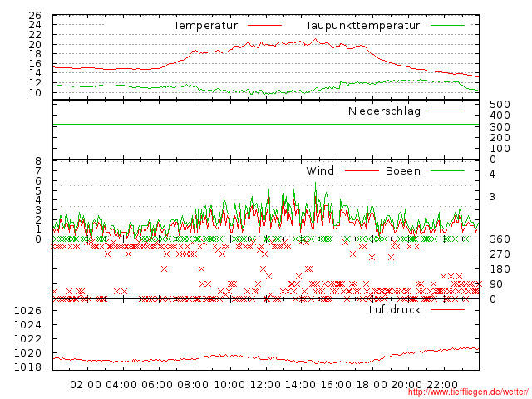Click the 22:00 time axis label

point(442,385)
